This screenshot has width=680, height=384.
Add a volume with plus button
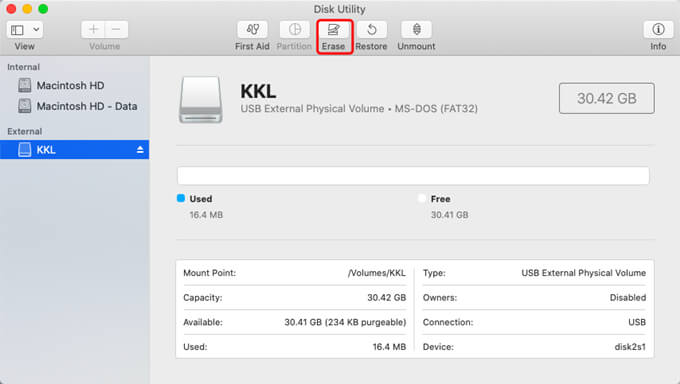[93, 30]
